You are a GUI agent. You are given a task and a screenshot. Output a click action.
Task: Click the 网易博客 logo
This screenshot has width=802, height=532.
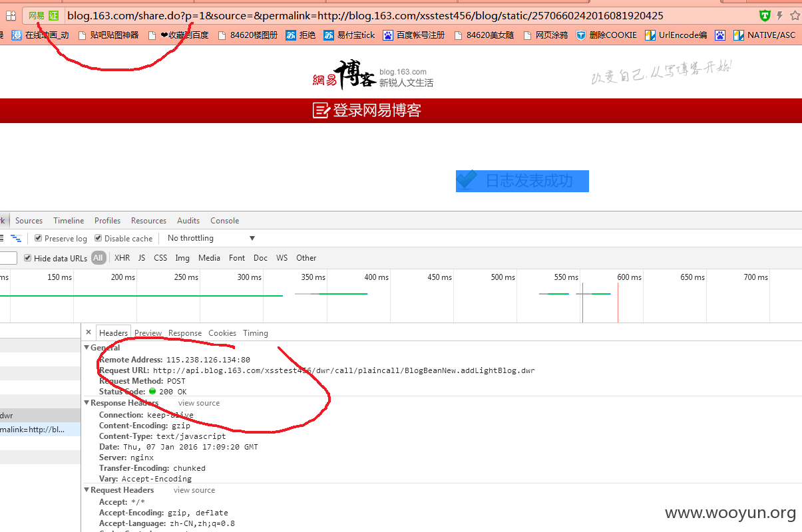(x=345, y=75)
